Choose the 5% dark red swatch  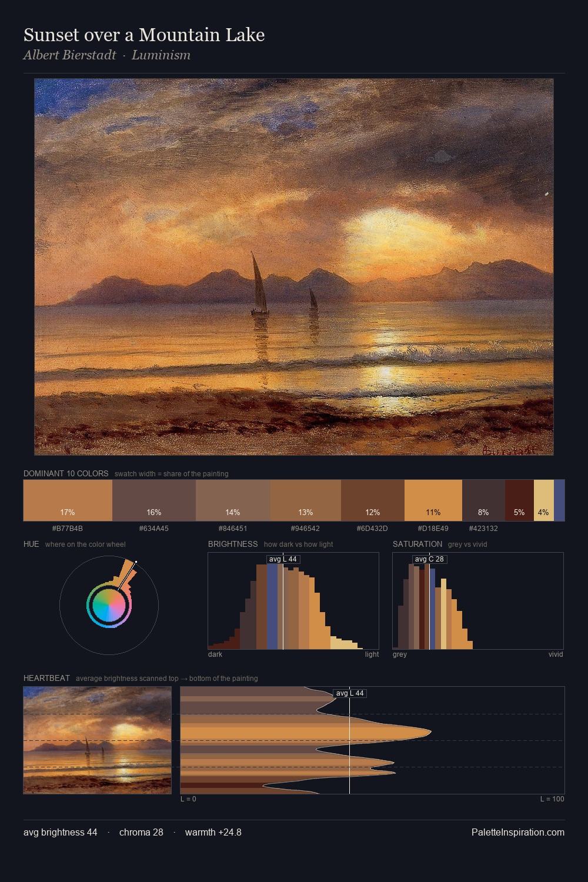[519, 500]
